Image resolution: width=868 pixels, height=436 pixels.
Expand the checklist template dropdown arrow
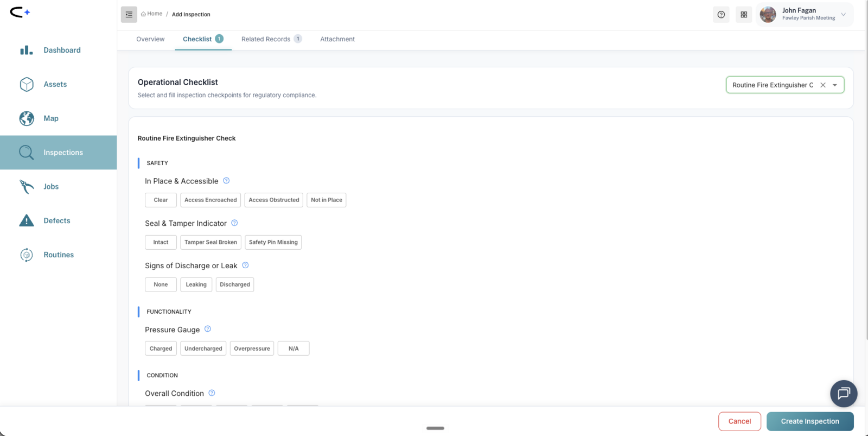point(835,85)
